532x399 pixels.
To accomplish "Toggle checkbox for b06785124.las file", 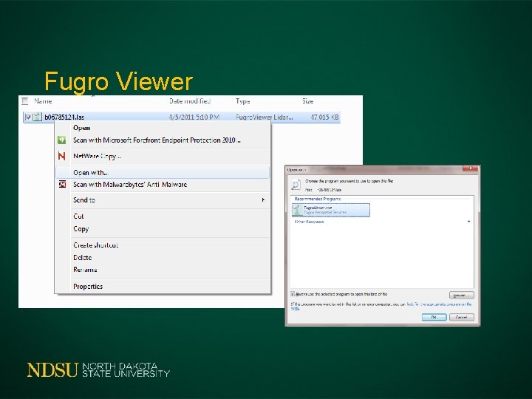I will (x=28, y=117).
